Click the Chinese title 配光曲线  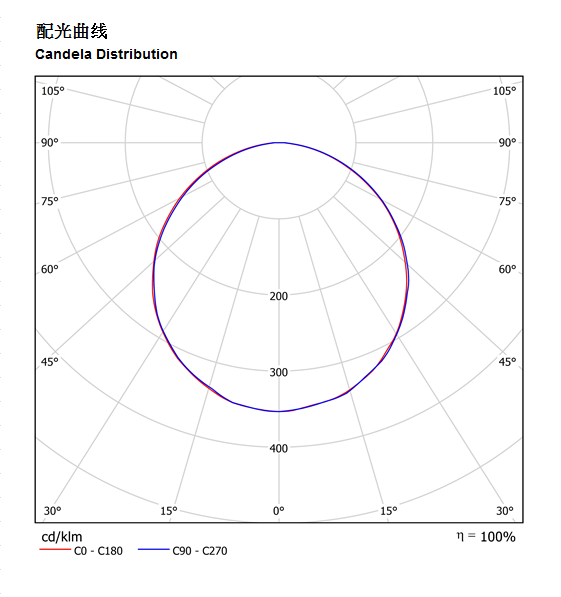72,31
